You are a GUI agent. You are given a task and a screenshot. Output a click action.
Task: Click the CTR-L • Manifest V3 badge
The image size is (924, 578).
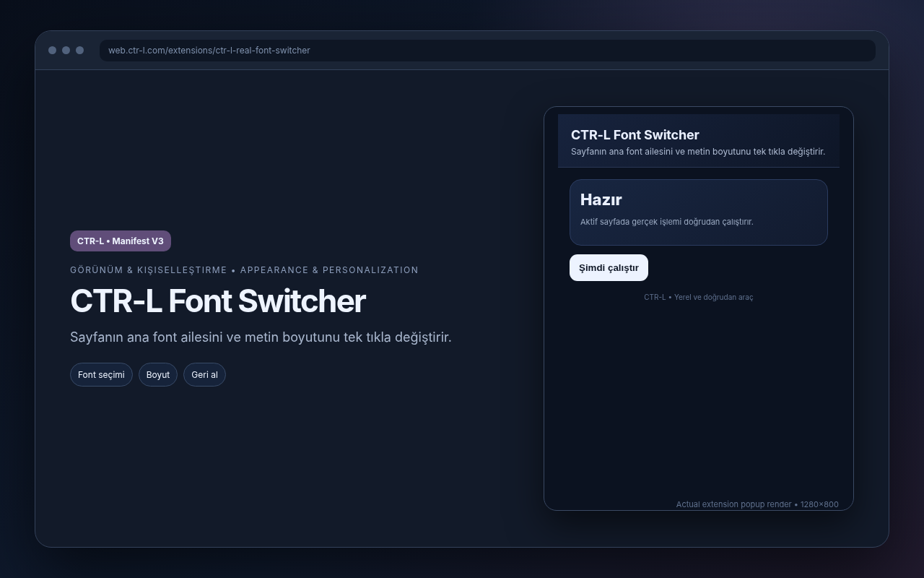click(x=121, y=241)
